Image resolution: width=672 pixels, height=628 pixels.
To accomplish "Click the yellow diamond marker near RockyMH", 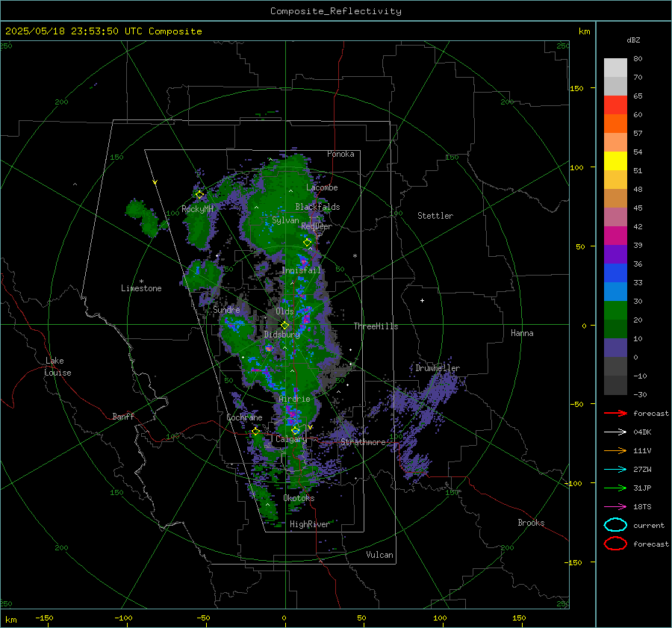I will click(199, 195).
